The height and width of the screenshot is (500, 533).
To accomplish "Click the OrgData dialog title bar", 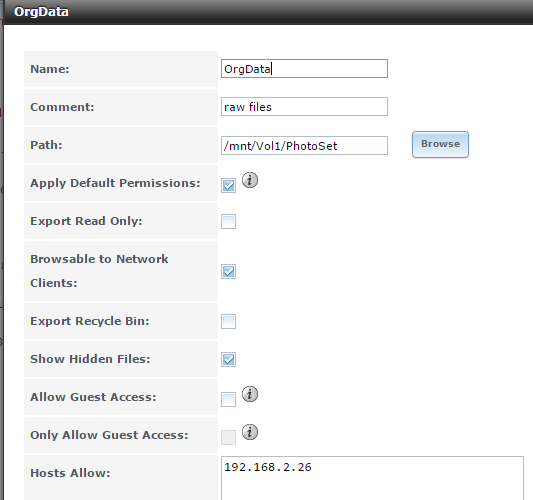I will [x=268, y=12].
